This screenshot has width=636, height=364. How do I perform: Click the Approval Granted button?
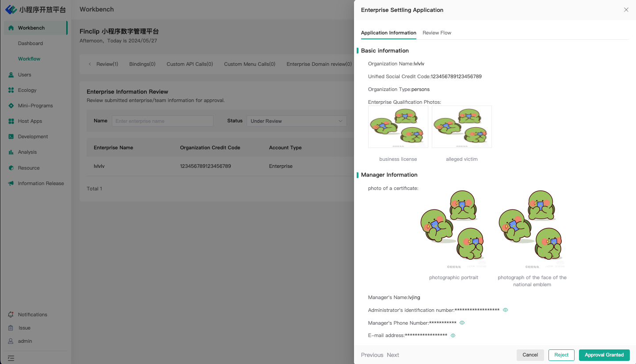click(604, 355)
